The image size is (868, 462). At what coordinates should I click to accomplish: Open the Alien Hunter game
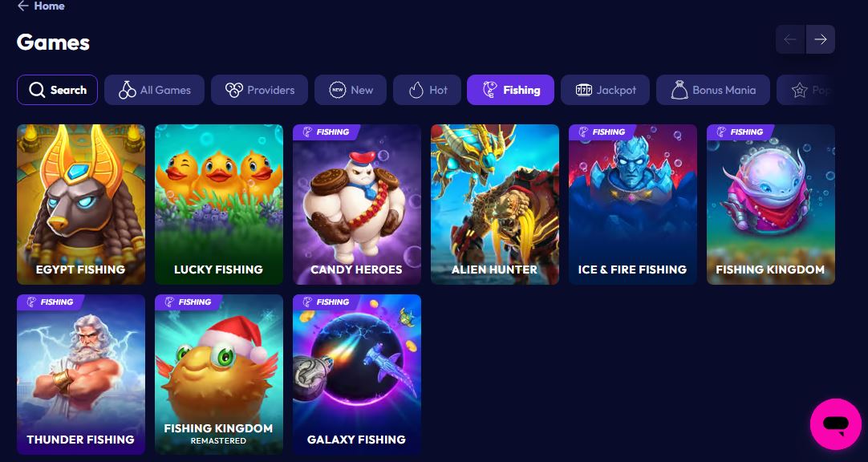point(495,205)
